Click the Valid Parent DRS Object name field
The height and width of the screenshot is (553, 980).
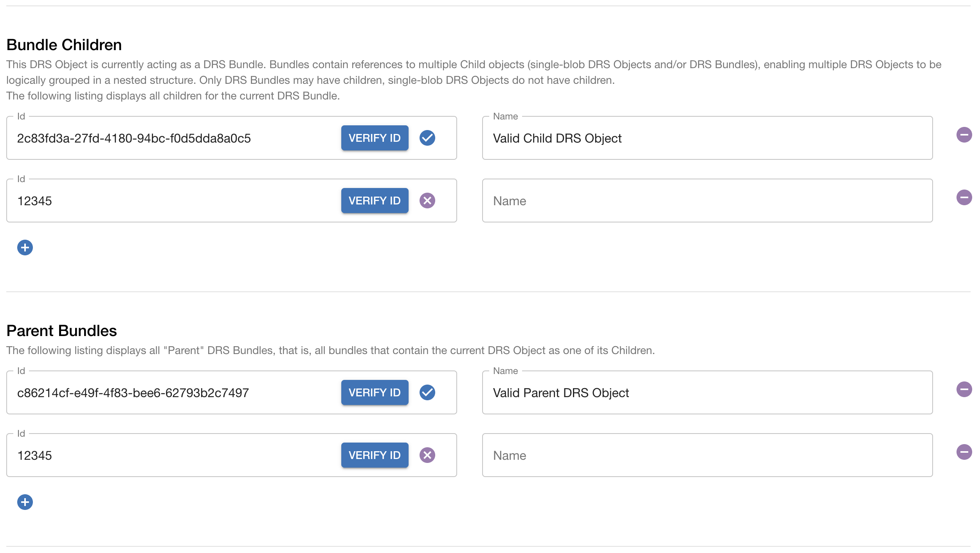point(707,393)
